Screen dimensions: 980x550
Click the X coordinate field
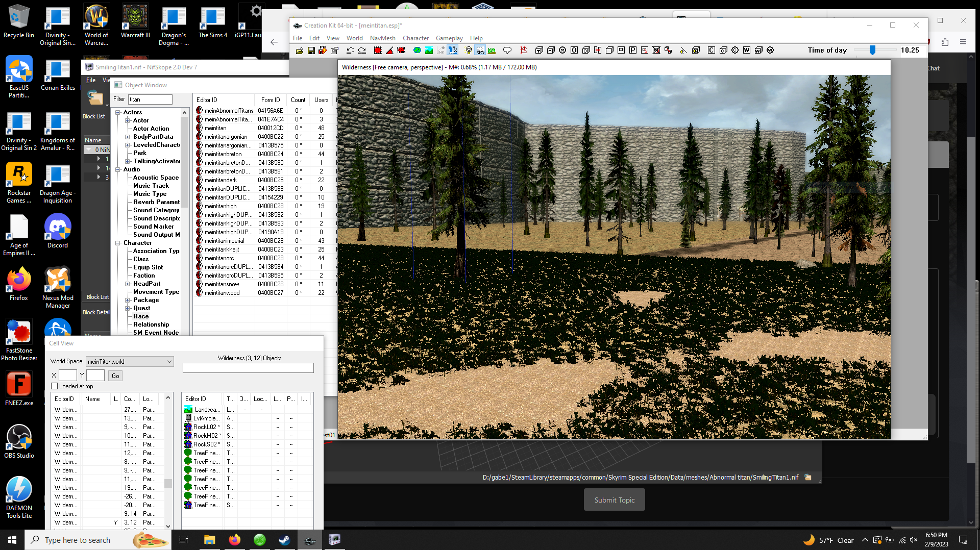(x=68, y=376)
